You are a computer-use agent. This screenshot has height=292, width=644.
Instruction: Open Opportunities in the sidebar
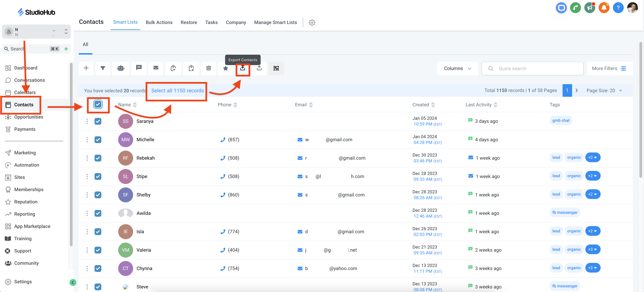click(x=29, y=117)
